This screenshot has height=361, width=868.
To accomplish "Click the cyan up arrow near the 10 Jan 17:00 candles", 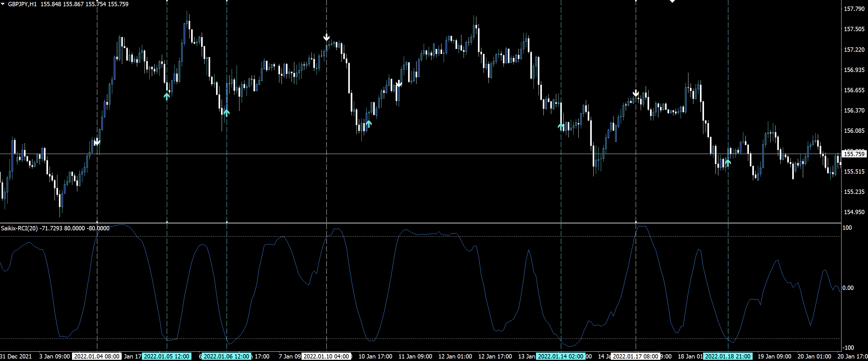I will [x=369, y=124].
